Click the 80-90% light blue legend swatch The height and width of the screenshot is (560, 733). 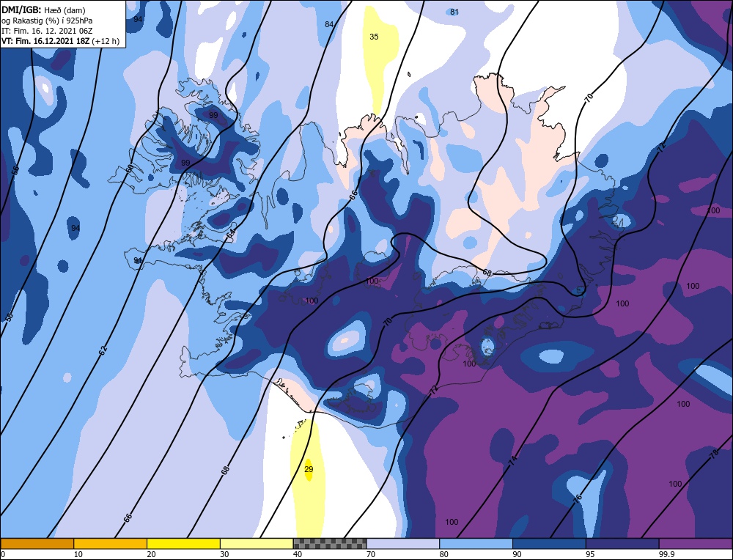(476, 543)
